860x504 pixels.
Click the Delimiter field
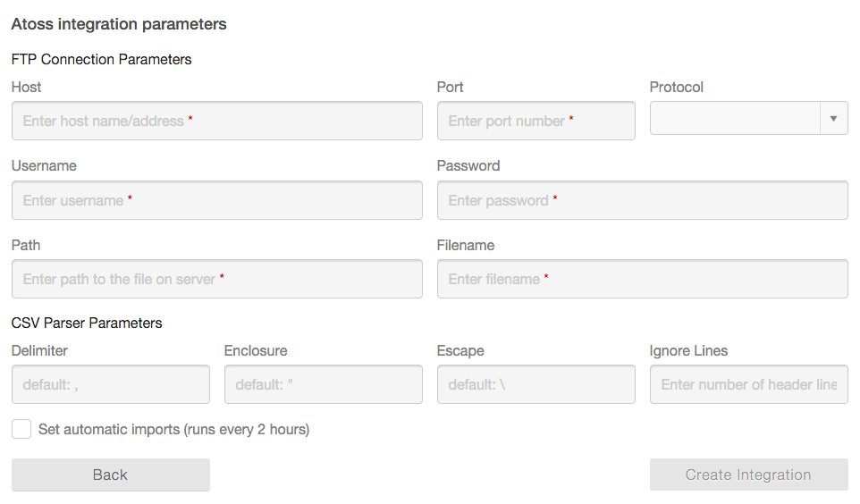pyautogui.click(x=111, y=384)
